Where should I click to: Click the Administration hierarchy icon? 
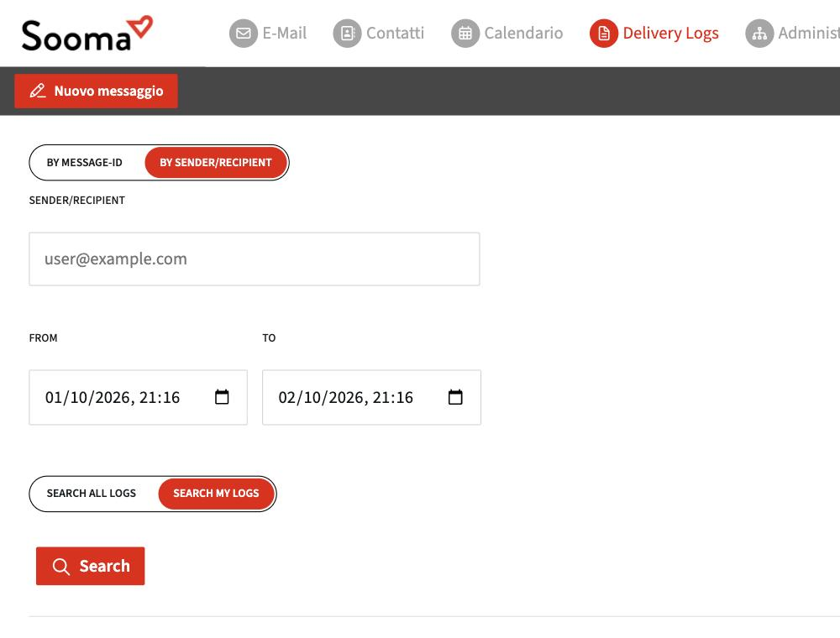pyautogui.click(x=759, y=34)
